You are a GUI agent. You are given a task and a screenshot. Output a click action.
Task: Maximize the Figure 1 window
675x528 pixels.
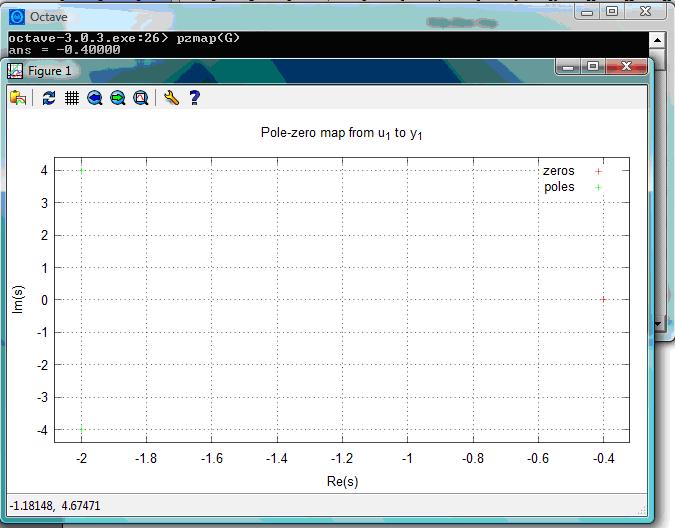593,66
